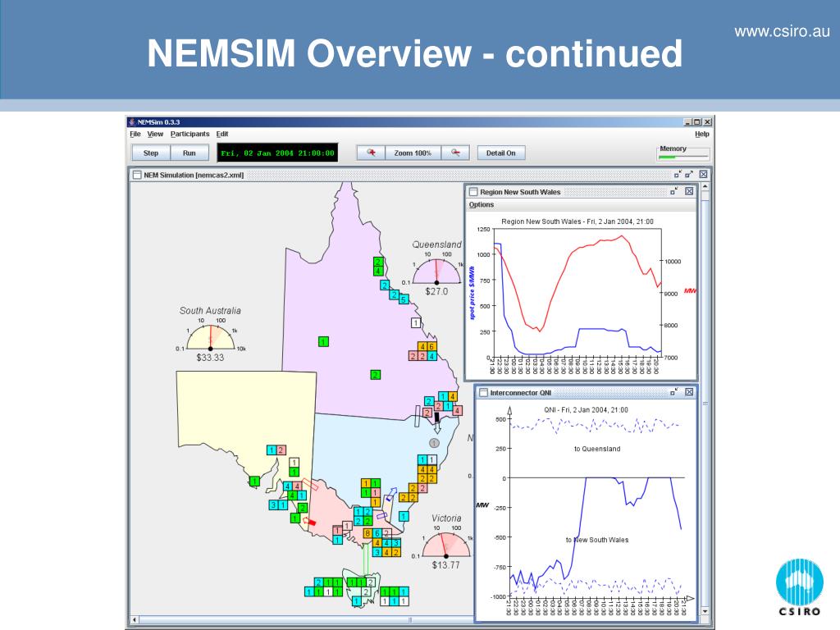Click the red interconnector arrow in South Australia

click(309, 521)
